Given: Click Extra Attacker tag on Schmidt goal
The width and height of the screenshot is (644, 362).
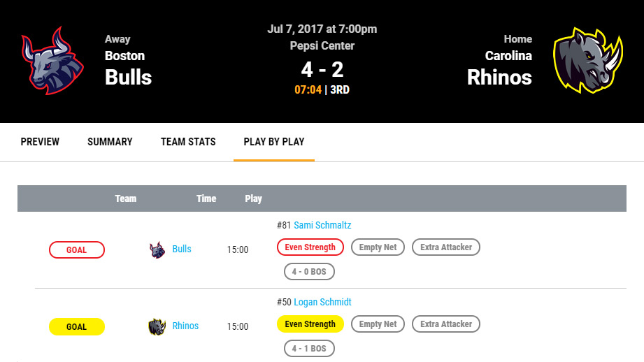Looking at the screenshot, I should tap(446, 324).
